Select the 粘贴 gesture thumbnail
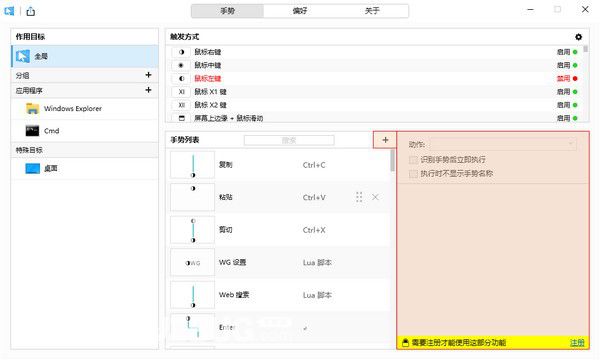Viewport: 600px width, 360px height. pos(192,197)
